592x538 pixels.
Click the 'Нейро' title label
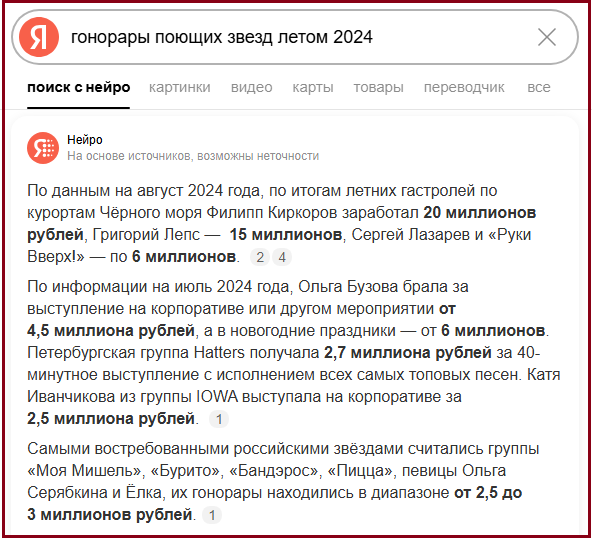85,140
